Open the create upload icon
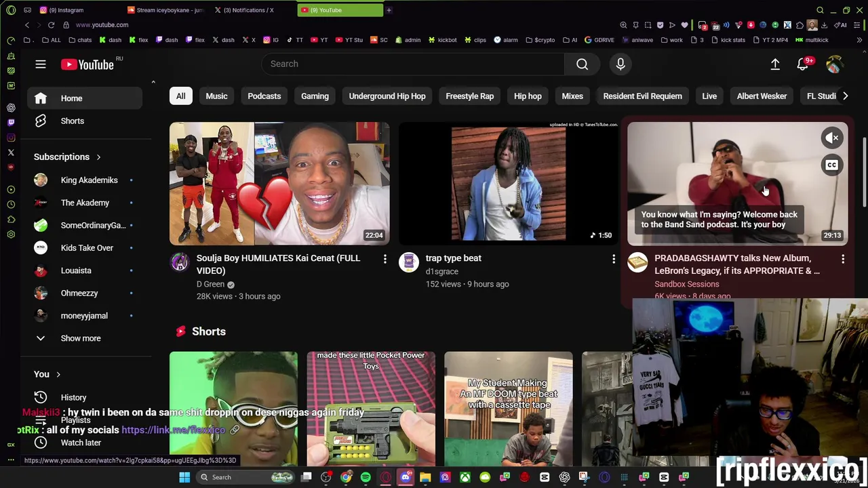The height and width of the screenshot is (488, 868). [775, 64]
